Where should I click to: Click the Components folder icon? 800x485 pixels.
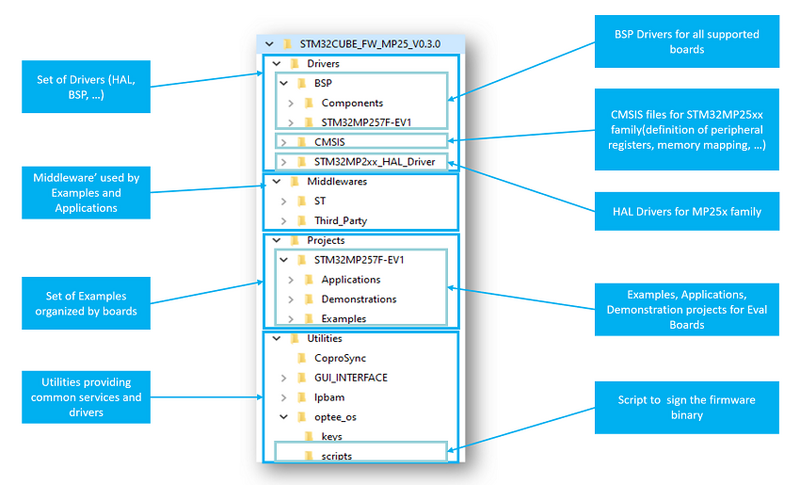(x=309, y=103)
